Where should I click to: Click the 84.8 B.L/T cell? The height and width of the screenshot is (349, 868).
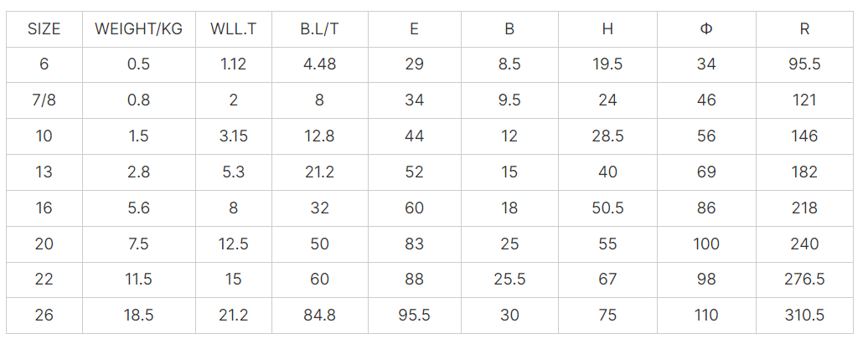tap(319, 316)
